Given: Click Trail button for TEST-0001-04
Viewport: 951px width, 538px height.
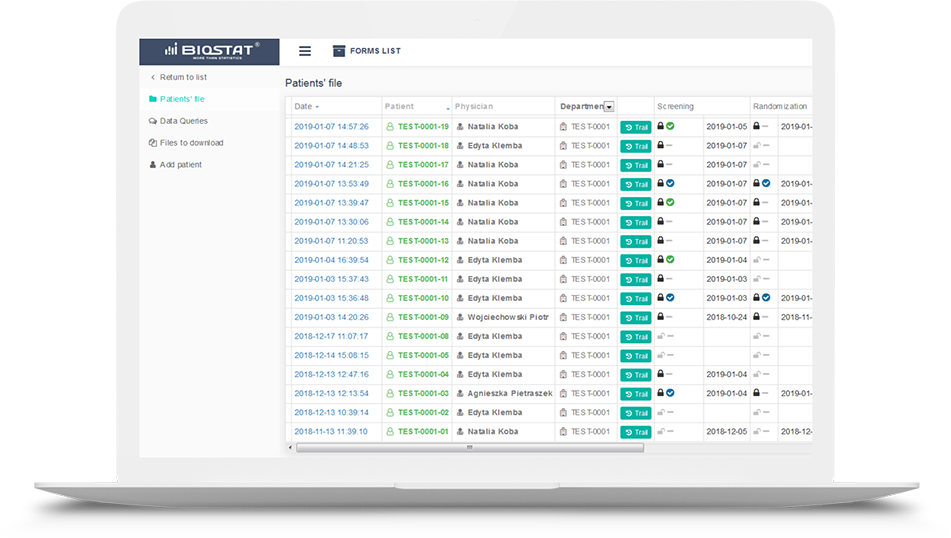Looking at the screenshot, I should tap(636, 375).
